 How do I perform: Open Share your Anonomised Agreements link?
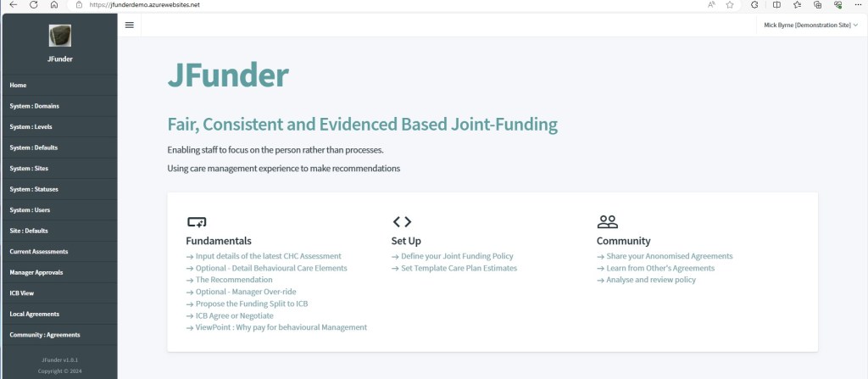point(670,256)
